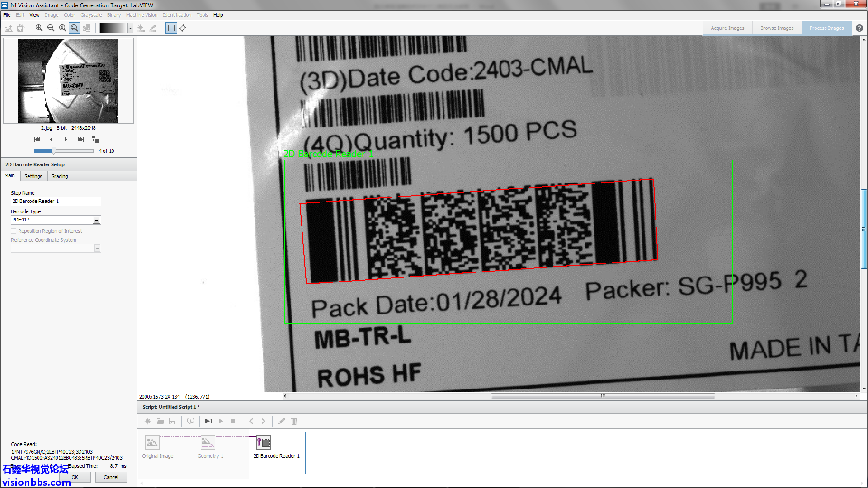The height and width of the screenshot is (488, 868).
Task: Click the help question mark icon
Action: (x=859, y=28)
